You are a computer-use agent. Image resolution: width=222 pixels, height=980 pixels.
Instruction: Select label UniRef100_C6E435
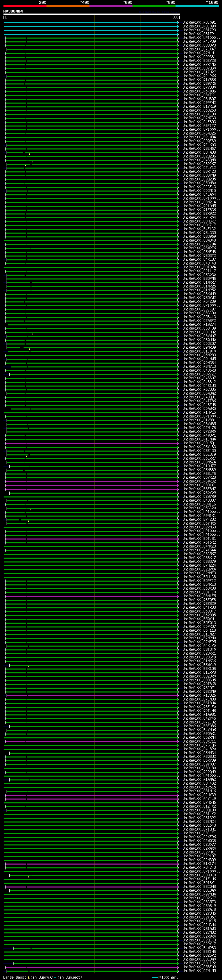click(x=199, y=451)
